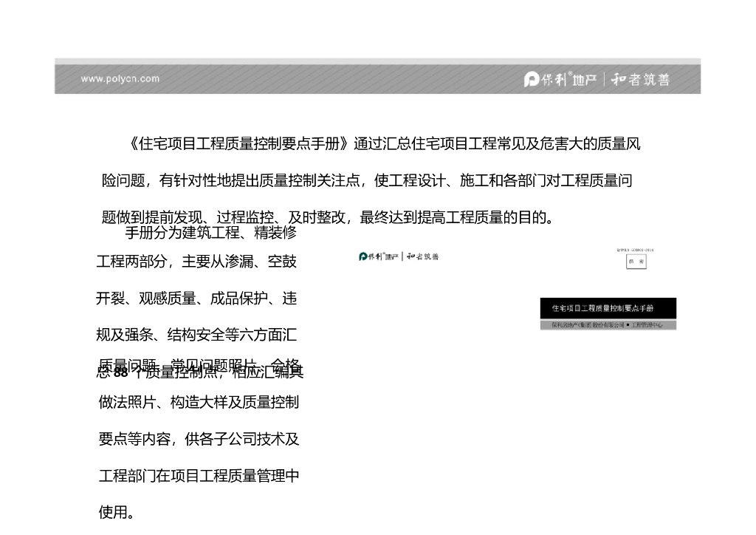
Task: Click the Poly logo icon in header banner
Action: coord(532,80)
